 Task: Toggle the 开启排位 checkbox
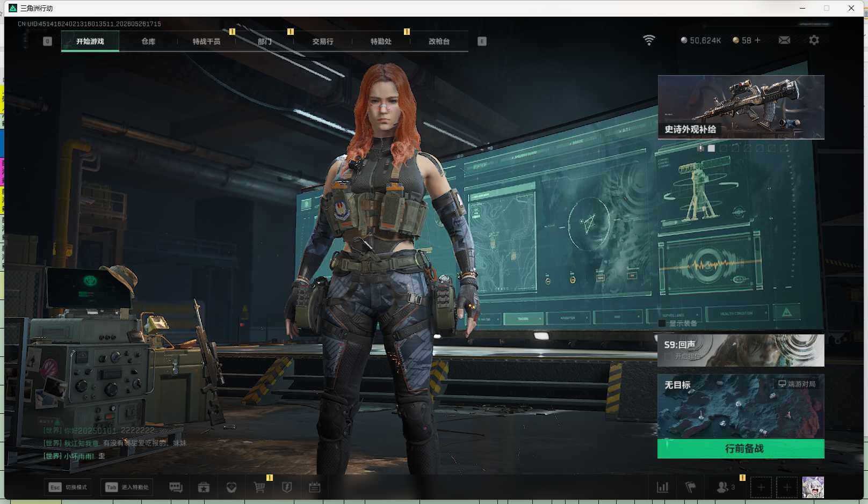[x=668, y=356]
